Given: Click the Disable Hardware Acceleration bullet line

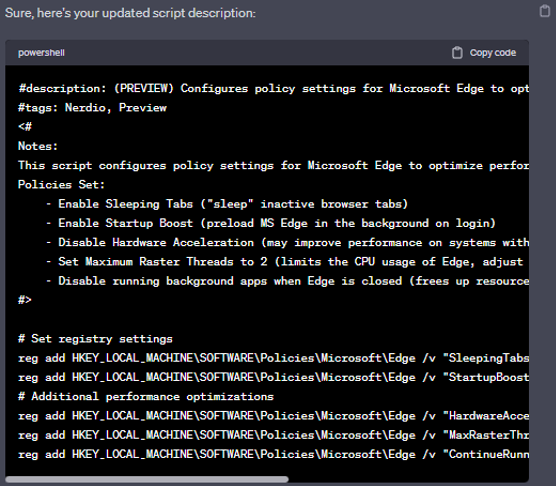Looking at the screenshot, I should pos(287,242).
